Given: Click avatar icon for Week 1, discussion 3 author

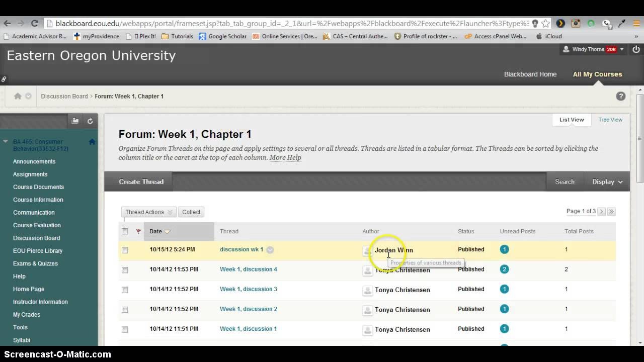Looking at the screenshot, I should click(368, 290).
